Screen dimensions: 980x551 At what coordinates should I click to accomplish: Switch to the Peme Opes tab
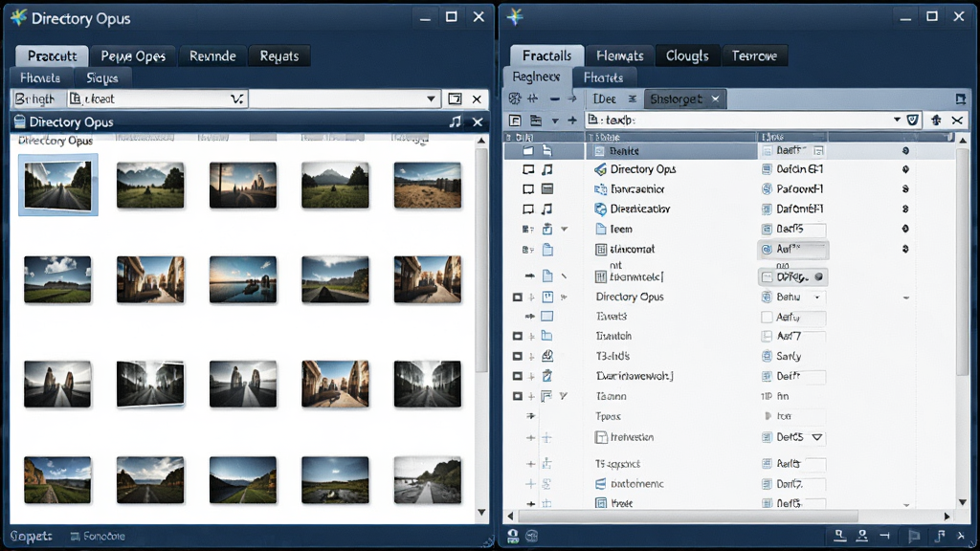133,56
